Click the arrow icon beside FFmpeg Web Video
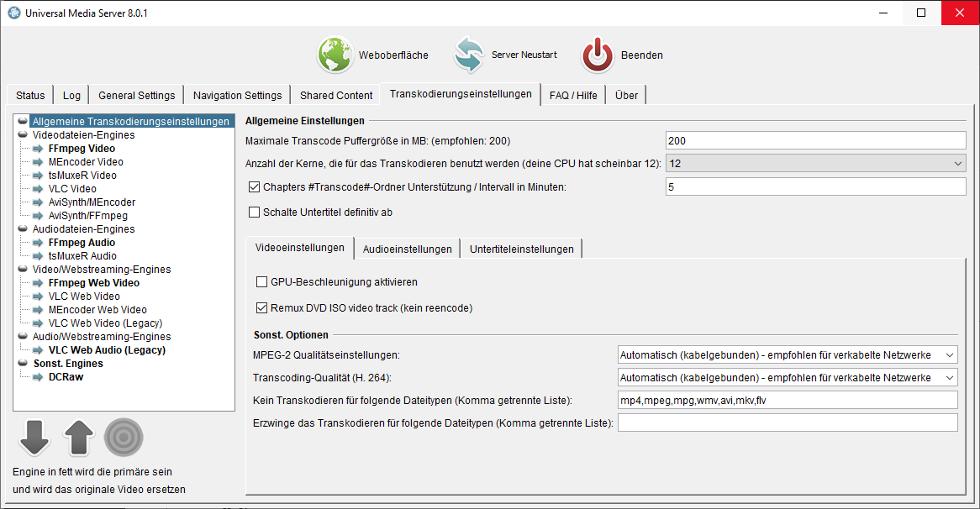The image size is (980, 509). pyautogui.click(x=38, y=283)
